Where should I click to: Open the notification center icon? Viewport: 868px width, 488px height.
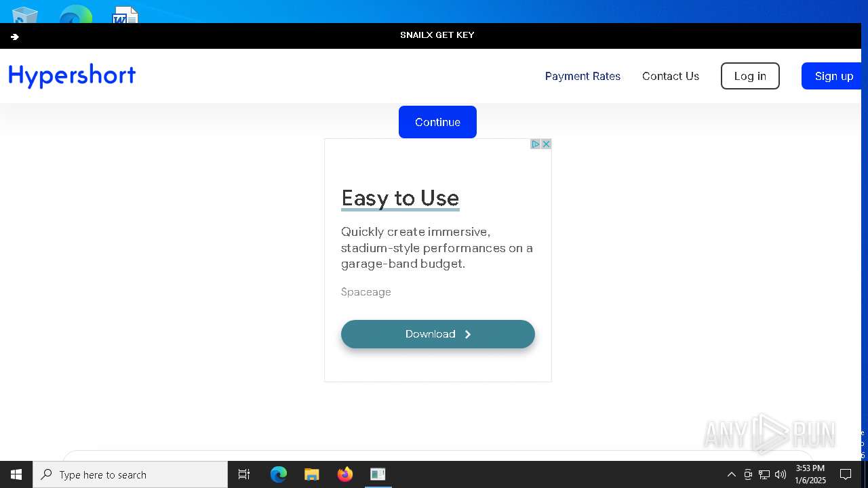click(846, 474)
